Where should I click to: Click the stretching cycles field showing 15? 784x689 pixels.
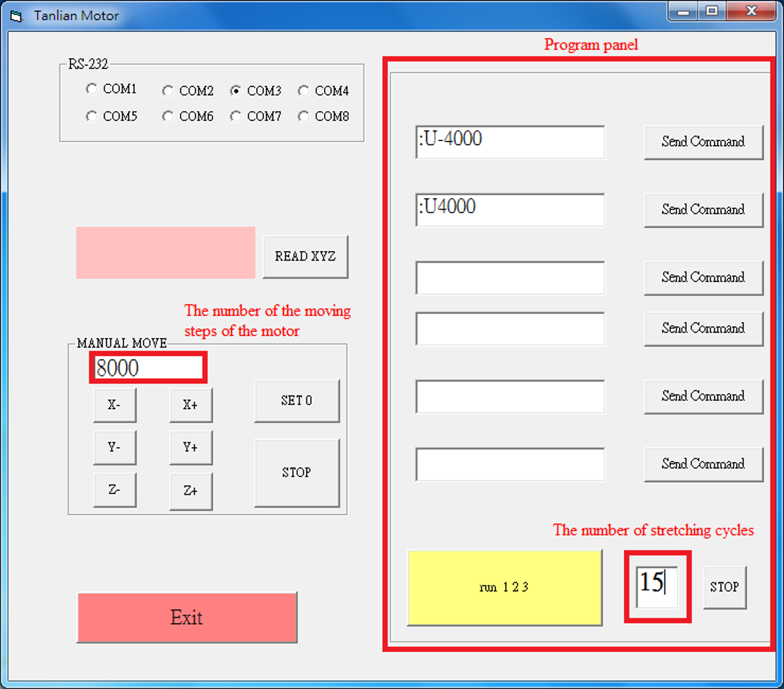click(x=657, y=586)
